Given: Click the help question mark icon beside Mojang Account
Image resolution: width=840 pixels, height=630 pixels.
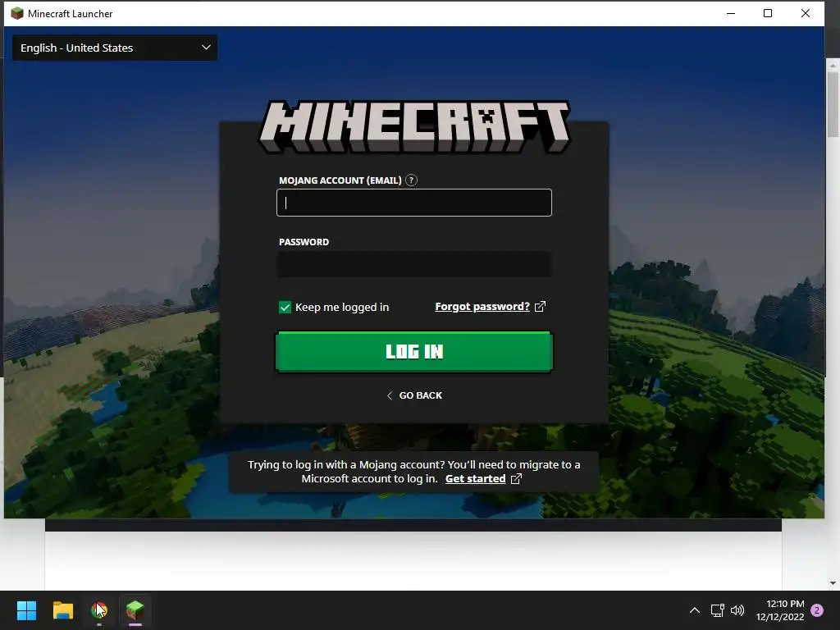Looking at the screenshot, I should [411, 180].
